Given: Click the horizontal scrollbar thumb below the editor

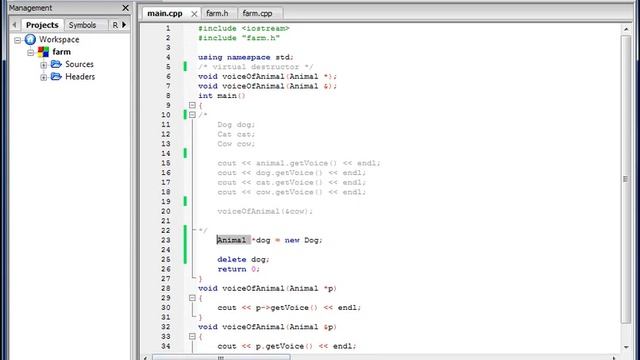Looking at the screenshot, I should pos(221,358).
